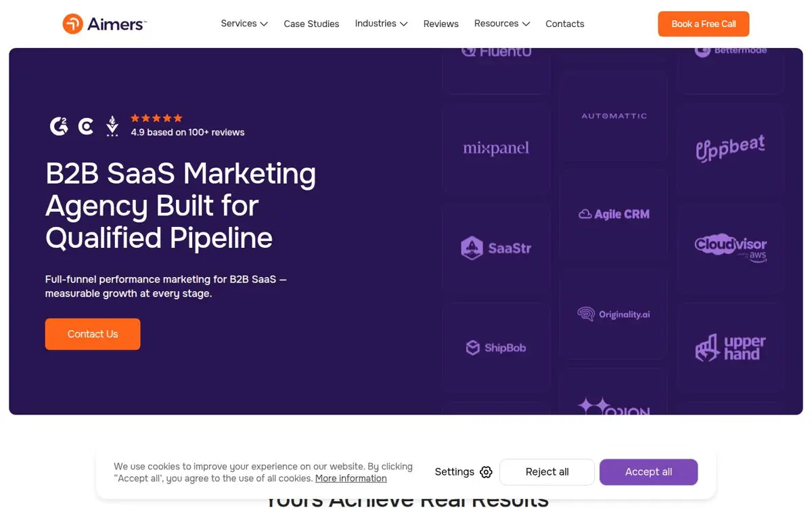Select the SaaStr logo card
812x508 pixels.
[x=496, y=248]
